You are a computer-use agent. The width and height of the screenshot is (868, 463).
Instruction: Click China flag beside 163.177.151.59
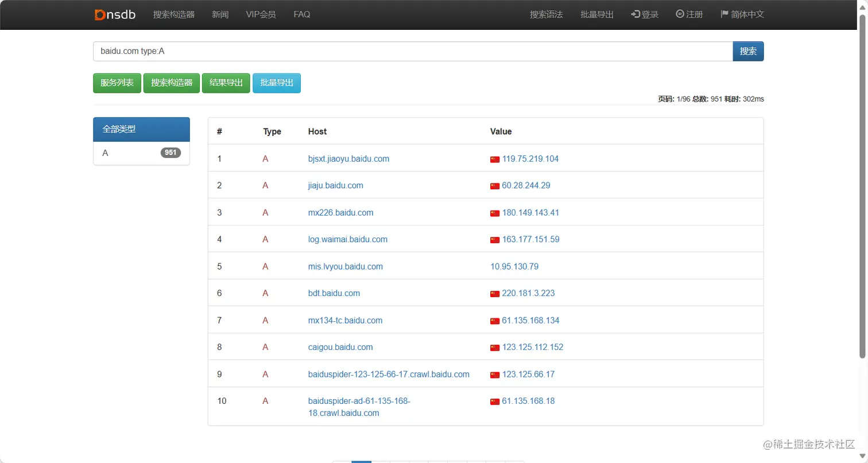pos(495,240)
